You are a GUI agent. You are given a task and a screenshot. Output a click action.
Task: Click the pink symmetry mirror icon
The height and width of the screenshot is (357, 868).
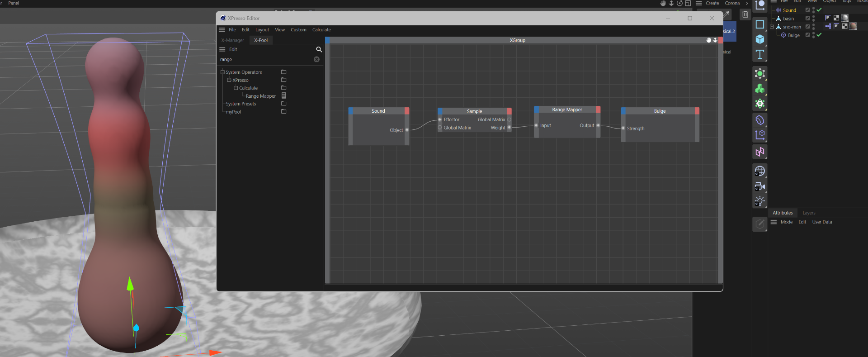(x=760, y=152)
